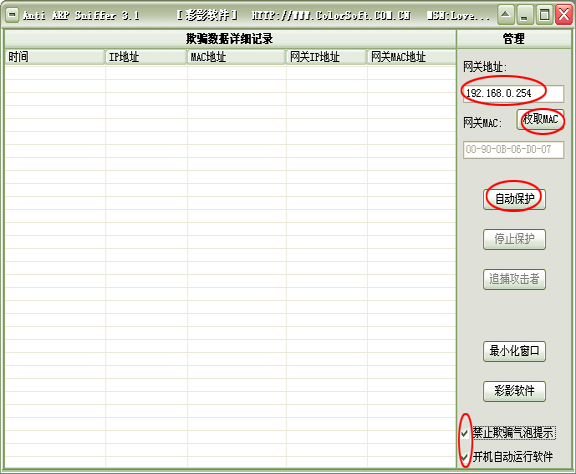
Task: Sort by 网关MAC地址 column header
Action: [x=412, y=57]
